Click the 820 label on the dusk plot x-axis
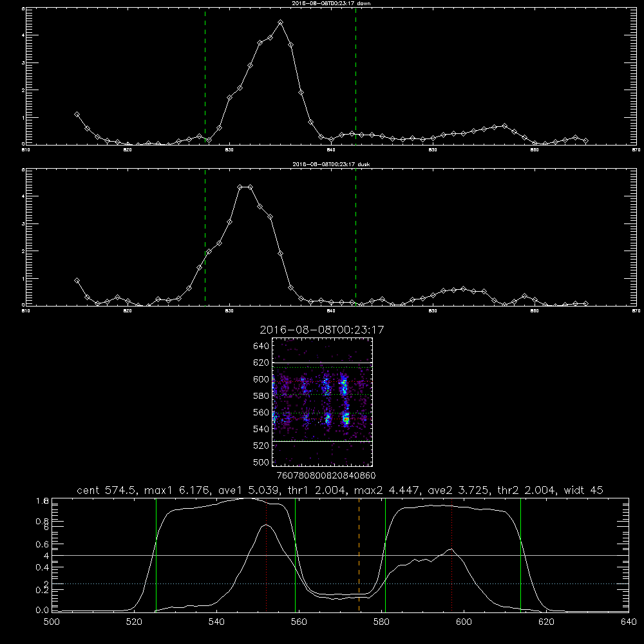The image size is (644, 644). (128, 311)
